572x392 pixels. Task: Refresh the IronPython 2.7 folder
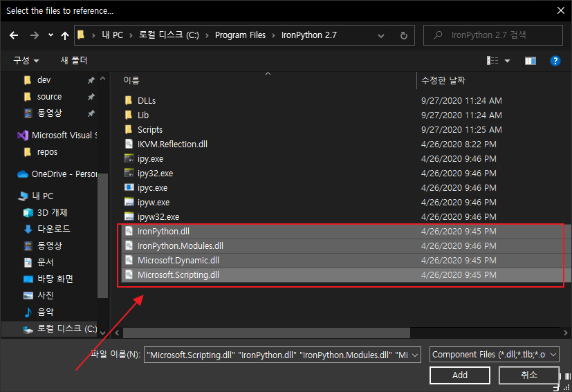[x=403, y=35]
